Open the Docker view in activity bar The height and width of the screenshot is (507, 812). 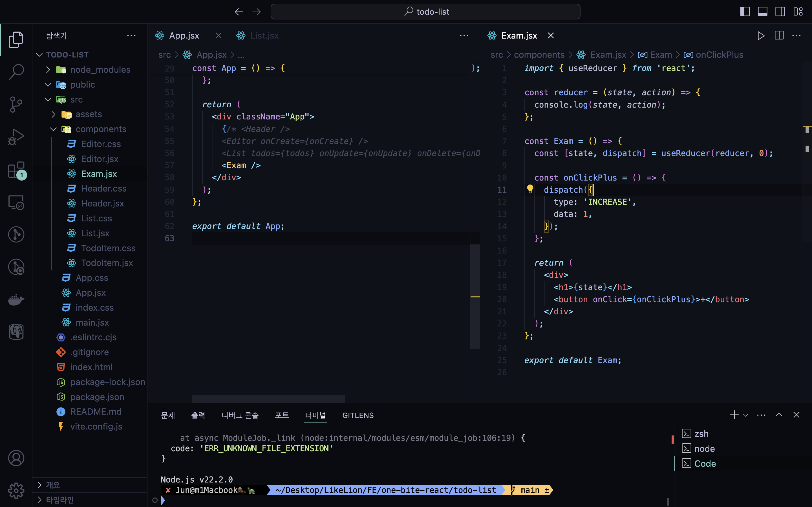coord(16,299)
